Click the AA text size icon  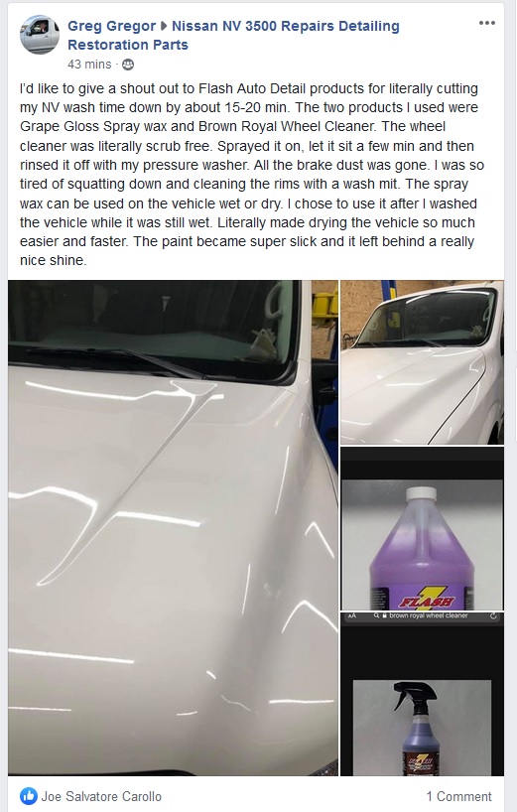pyautogui.click(x=352, y=615)
